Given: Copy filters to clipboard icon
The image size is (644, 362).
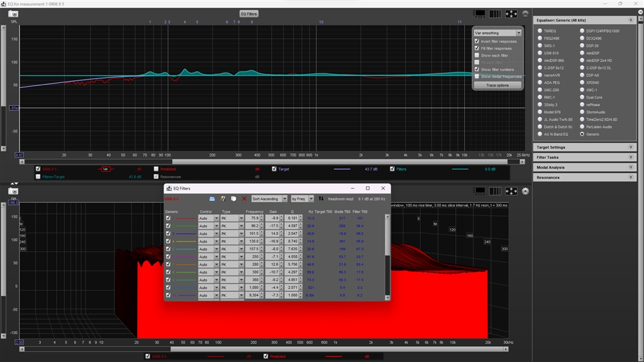Looking at the screenshot, I should point(233,199).
